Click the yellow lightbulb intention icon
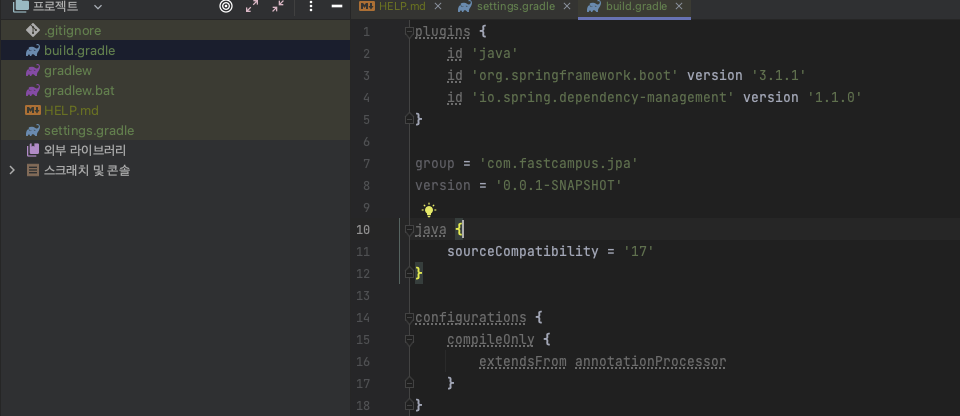Screen dimensions: 960x416 [429, 210]
